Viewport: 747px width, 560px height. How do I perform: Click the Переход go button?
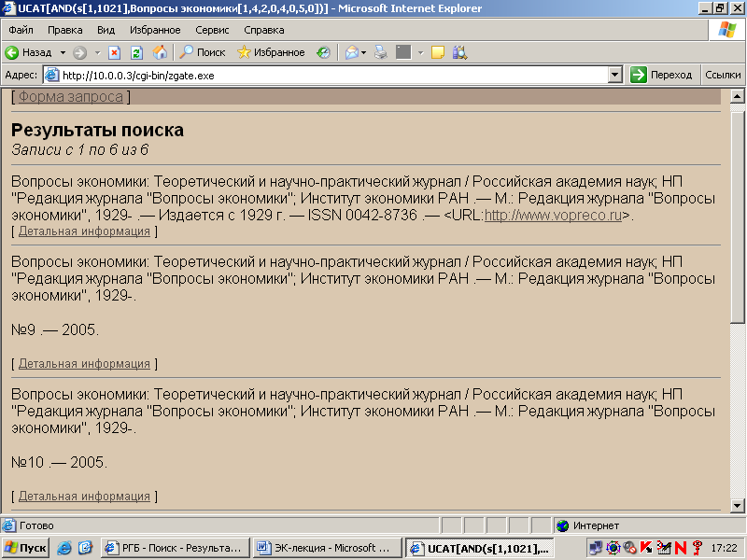(661, 75)
